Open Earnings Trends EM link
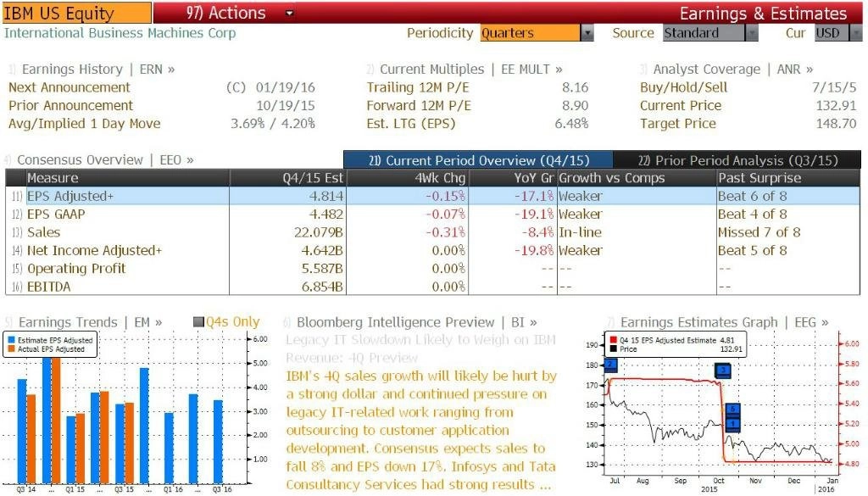The width and height of the screenshot is (868, 496). [90, 322]
